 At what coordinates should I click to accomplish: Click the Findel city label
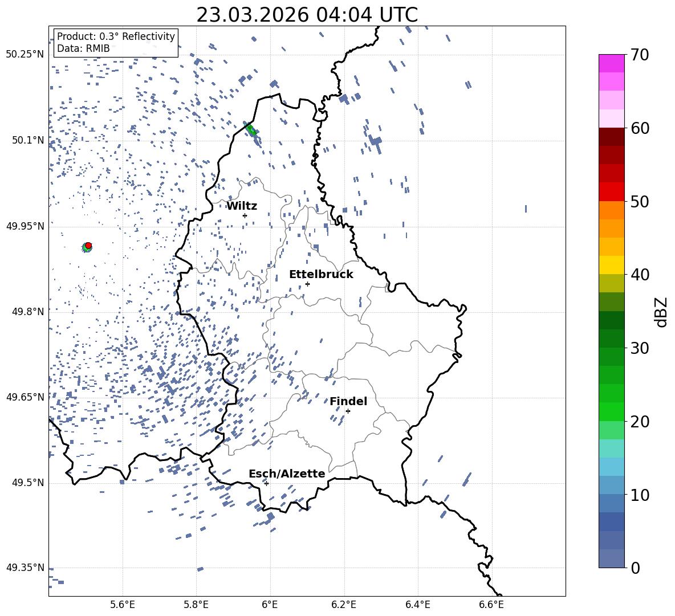click(348, 401)
